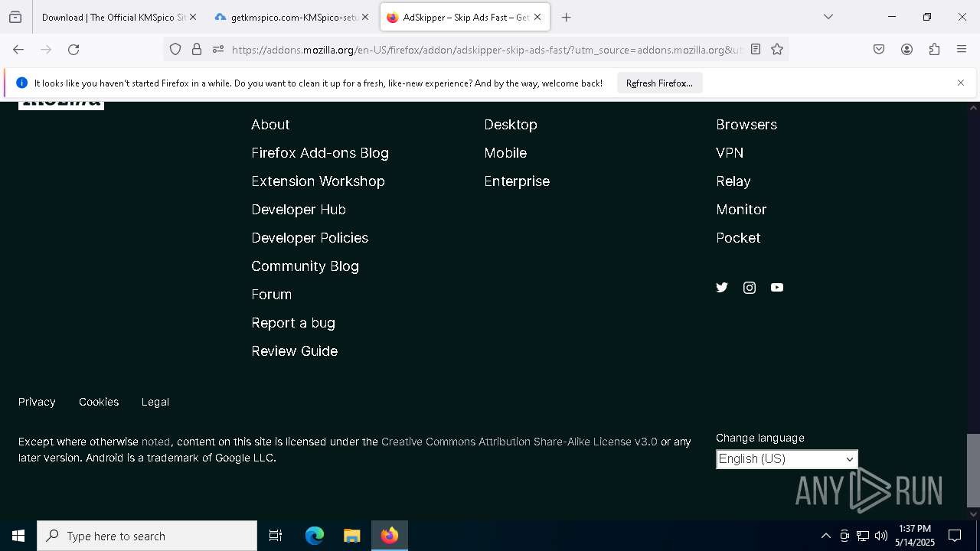Open the Review Guide link
This screenshot has height=551, width=980.
point(295,351)
